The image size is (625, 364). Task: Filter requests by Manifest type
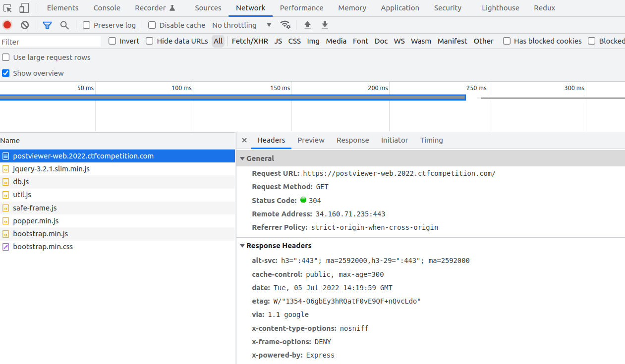[452, 41]
